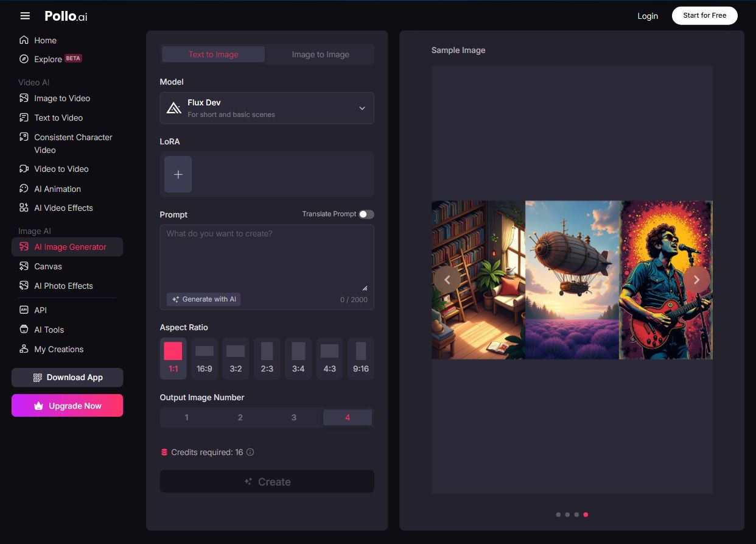
Task: Click the Login link
Action: [648, 16]
